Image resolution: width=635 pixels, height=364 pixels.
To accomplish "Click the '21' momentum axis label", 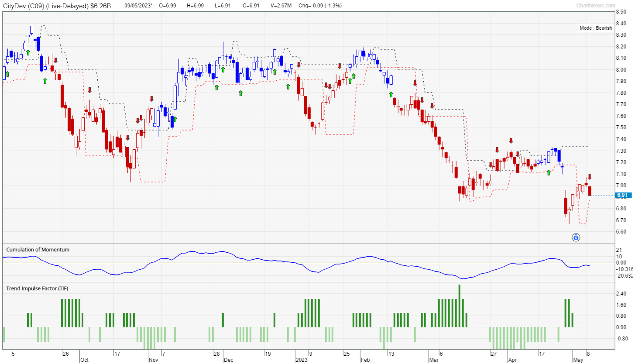I will [619, 250].
